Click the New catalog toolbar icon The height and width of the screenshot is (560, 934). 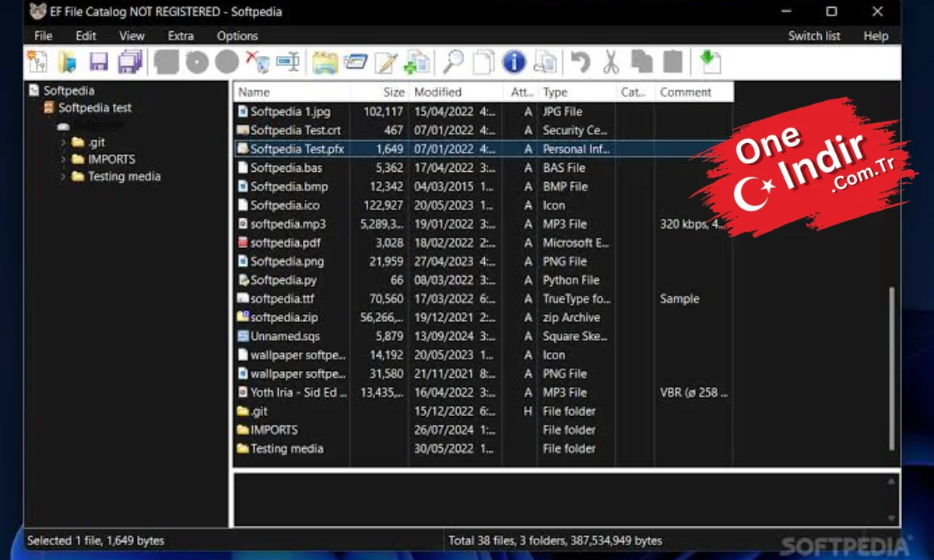pyautogui.click(x=37, y=61)
